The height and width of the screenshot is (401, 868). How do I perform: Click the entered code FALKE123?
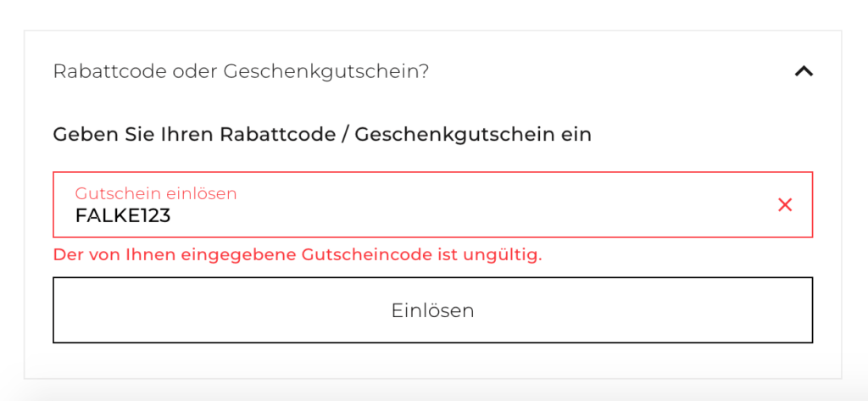pyautogui.click(x=123, y=216)
